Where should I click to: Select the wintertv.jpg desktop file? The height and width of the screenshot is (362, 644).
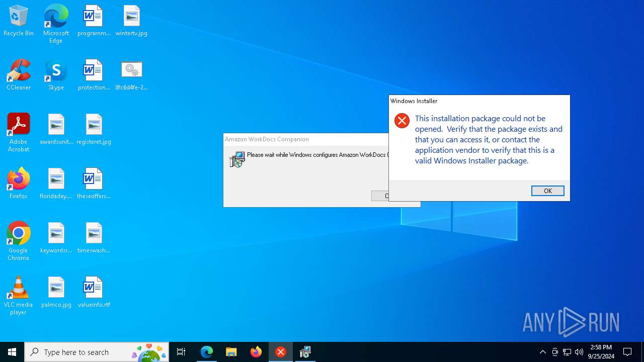click(131, 21)
